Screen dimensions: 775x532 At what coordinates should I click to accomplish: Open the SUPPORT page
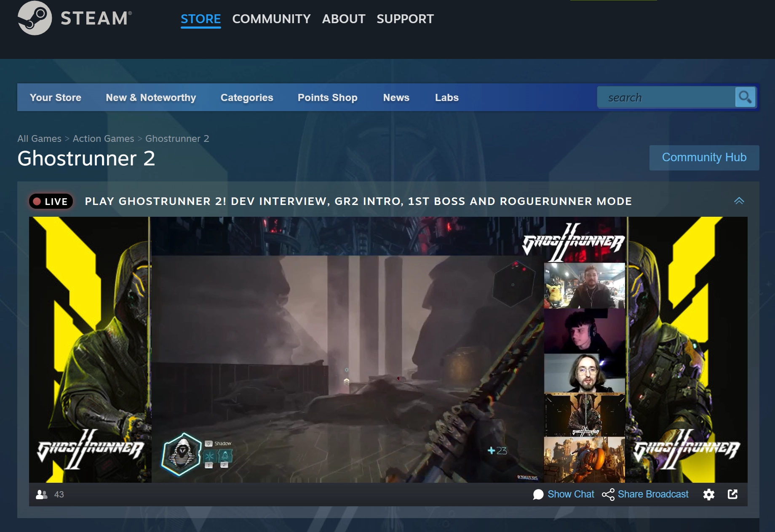tap(405, 19)
